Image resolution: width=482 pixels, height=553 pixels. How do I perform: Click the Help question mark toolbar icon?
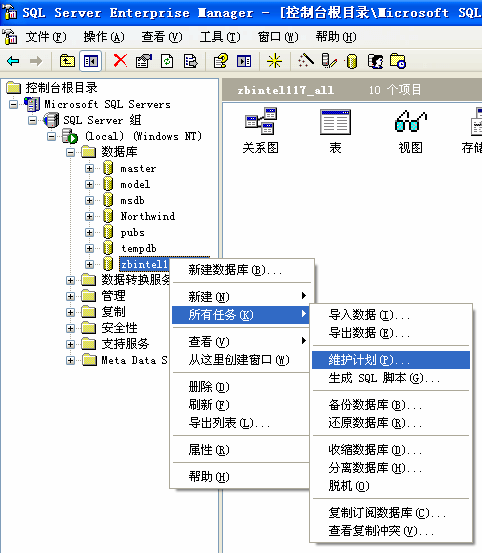click(221, 61)
